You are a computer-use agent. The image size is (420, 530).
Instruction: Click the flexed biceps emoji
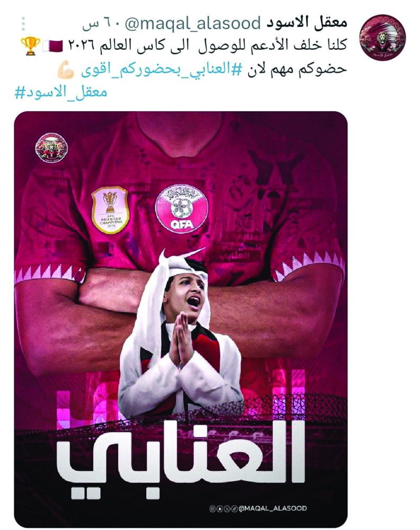(66, 70)
